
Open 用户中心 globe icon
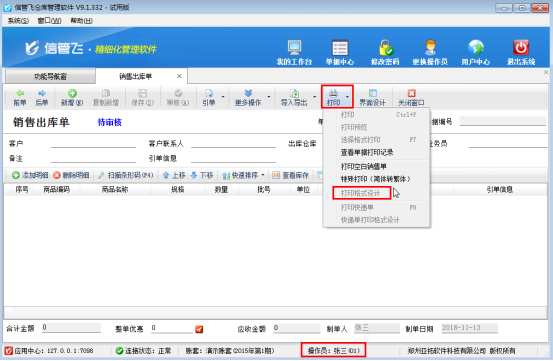[x=475, y=47]
